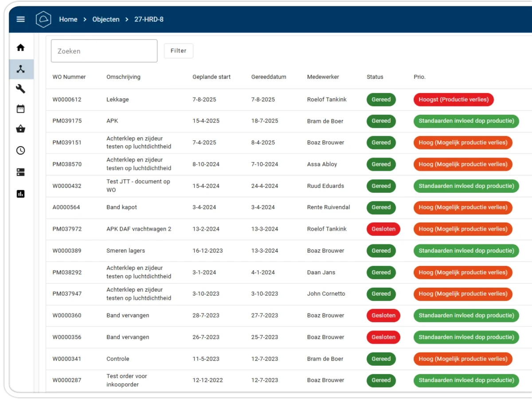Click APK DAF vrachtwagen 2 description
The width and height of the screenshot is (532, 399).
click(x=139, y=229)
